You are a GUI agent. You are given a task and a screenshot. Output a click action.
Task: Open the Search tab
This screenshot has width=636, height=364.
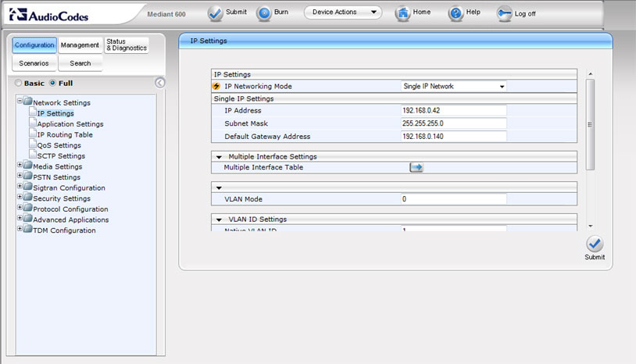pos(80,63)
